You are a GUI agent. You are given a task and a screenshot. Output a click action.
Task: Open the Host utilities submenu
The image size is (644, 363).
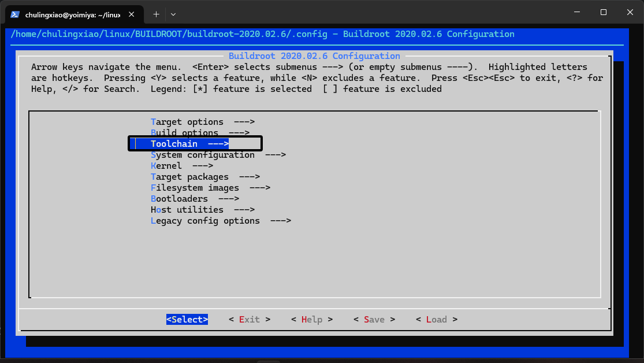click(203, 210)
